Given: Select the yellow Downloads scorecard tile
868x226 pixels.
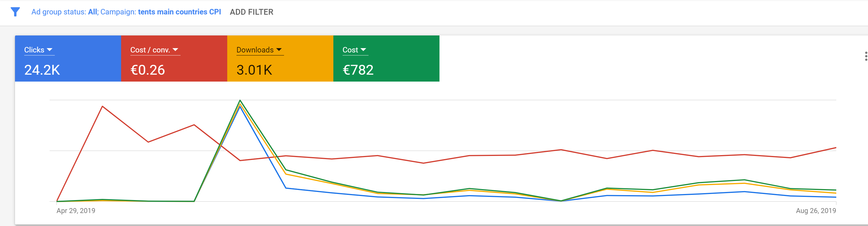Looking at the screenshot, I should 280,58.
